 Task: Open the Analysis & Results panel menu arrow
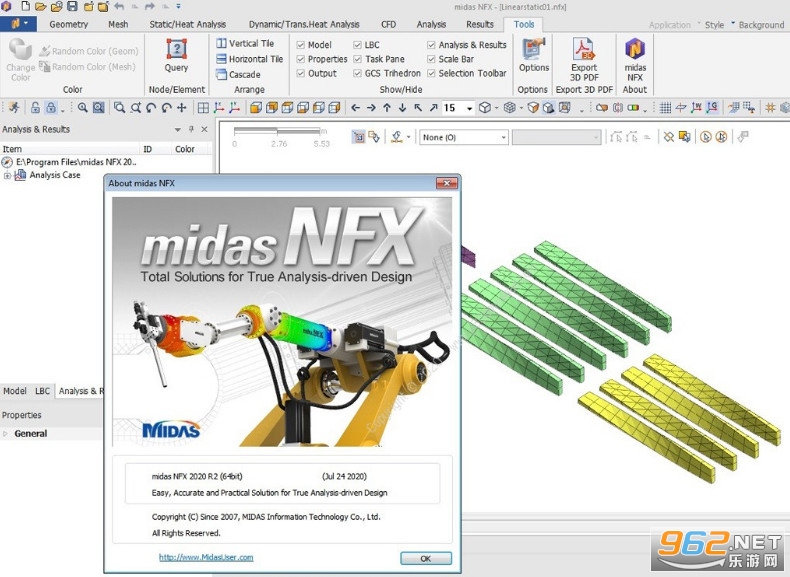177,130
